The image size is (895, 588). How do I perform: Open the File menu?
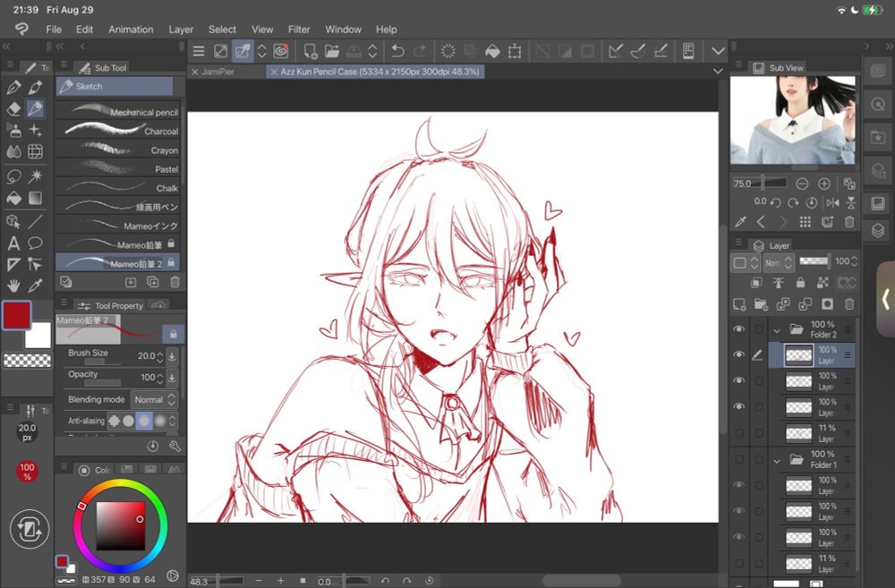54,30
